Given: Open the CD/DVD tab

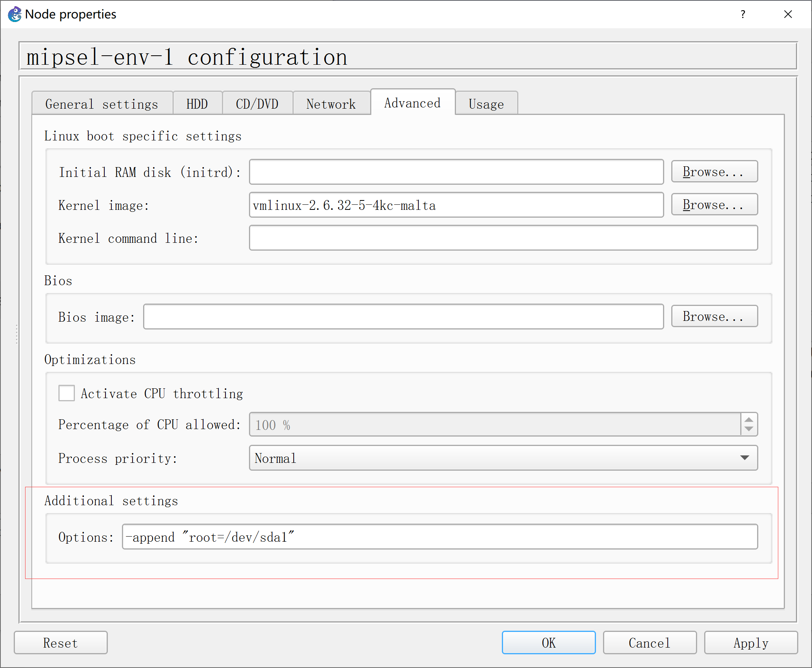Looking at the screenshot, I should 257,104.
